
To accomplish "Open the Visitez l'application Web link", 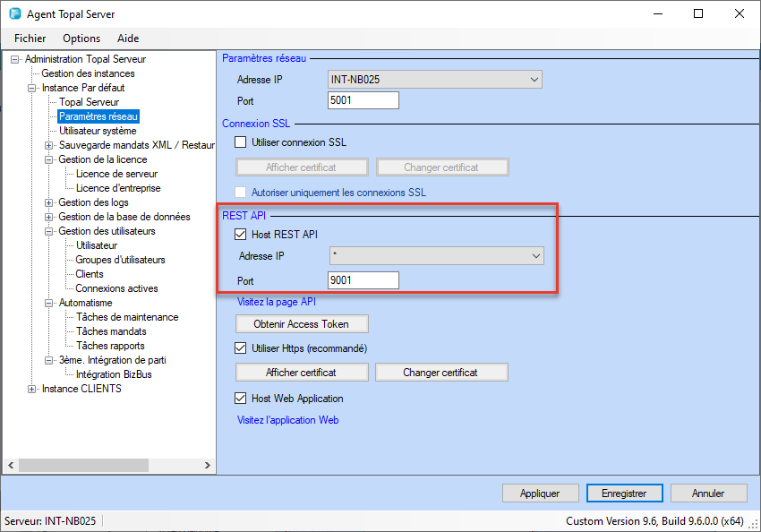I will click(287, 420).
